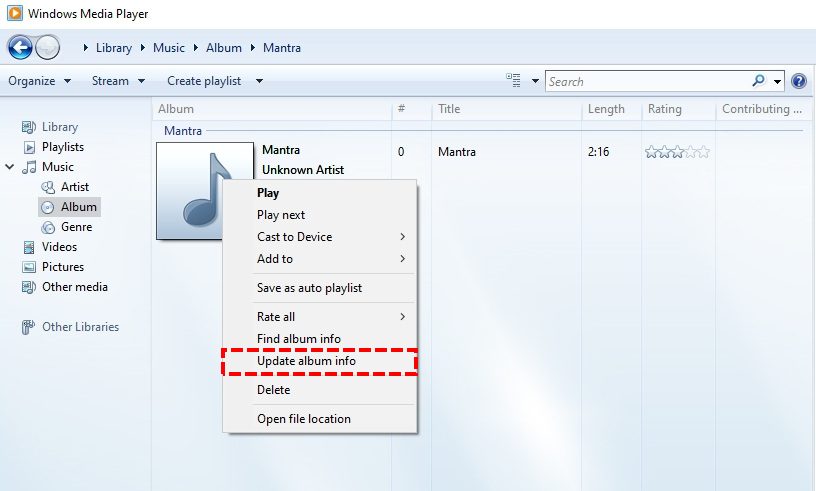
Task: Set the Mantra track star rating
Action: point(677,152)
